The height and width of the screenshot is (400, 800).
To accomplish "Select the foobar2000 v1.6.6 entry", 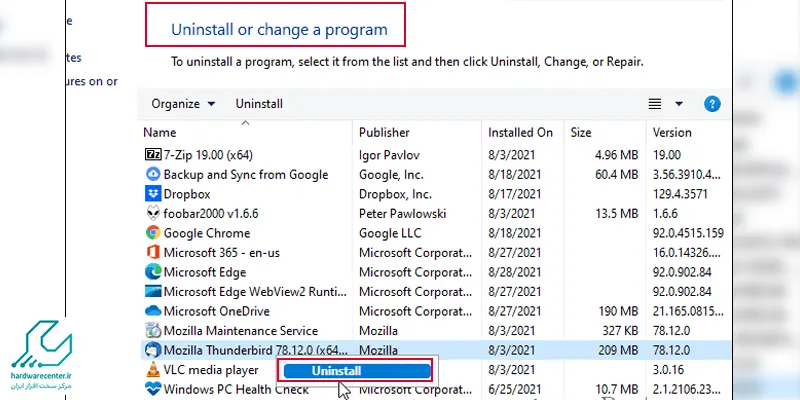I will [x=211, y=214].
